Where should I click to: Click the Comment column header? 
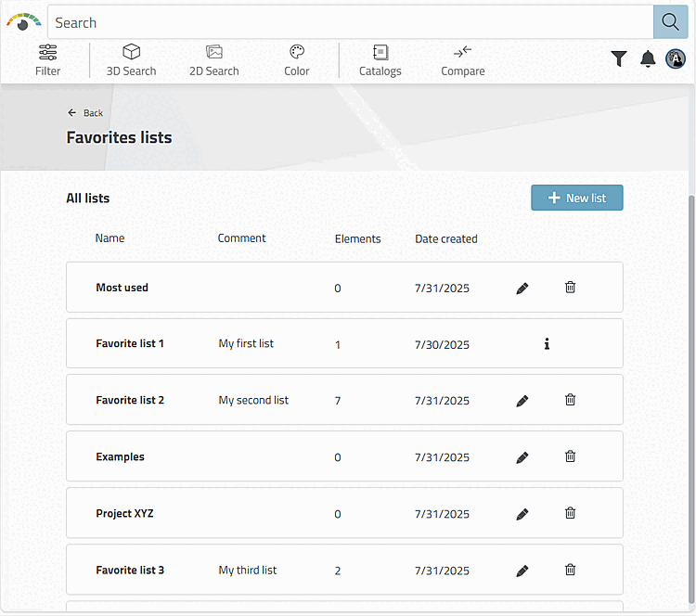241,238
